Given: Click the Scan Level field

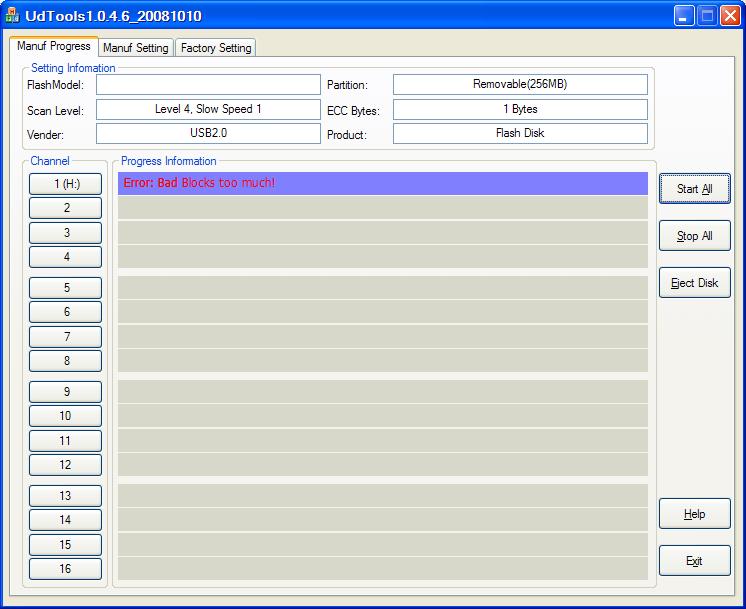Looking at the screenshot, I should (208, 109).
